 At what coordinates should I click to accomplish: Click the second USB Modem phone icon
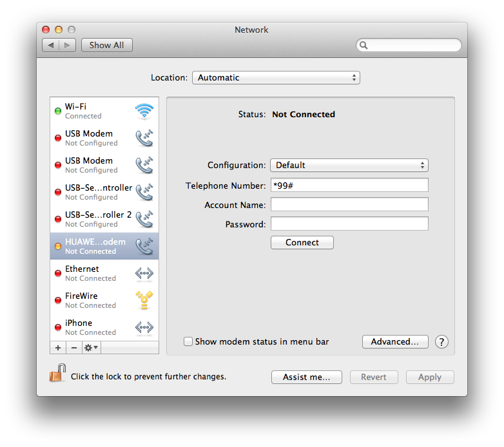click(144, 165)
